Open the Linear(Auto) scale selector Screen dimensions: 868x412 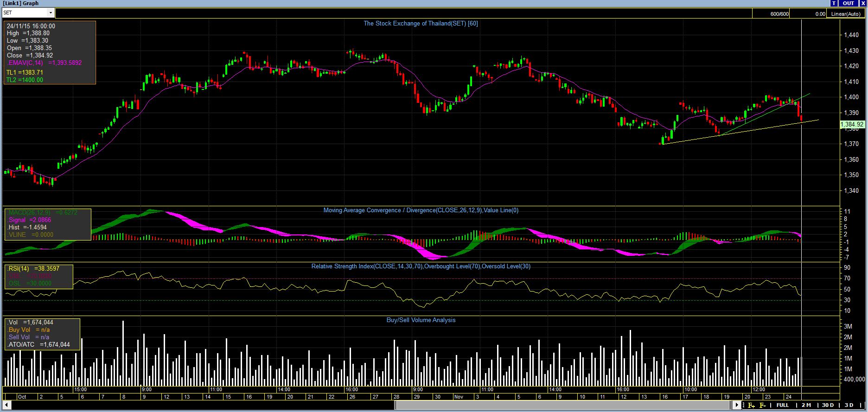tap(846, 14)
